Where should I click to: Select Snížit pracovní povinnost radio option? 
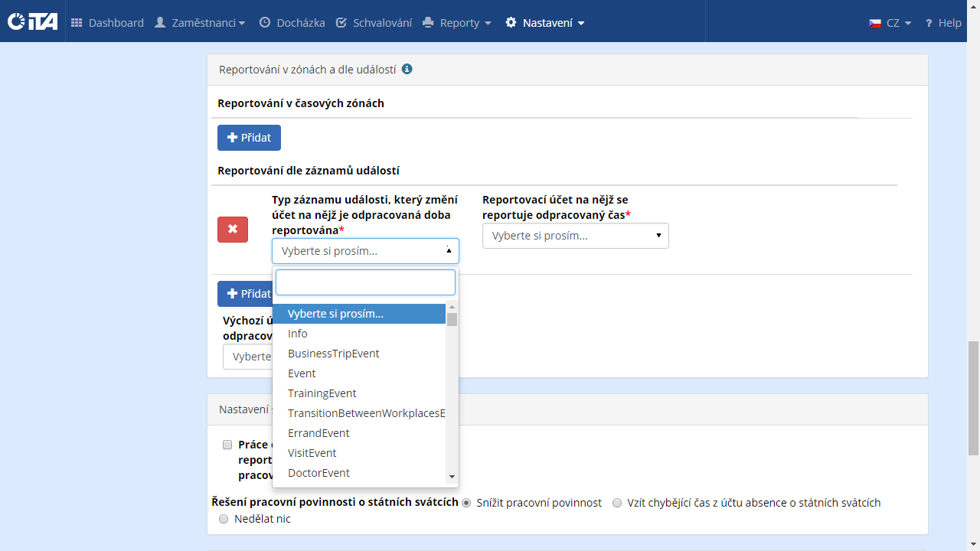(466, 503)
